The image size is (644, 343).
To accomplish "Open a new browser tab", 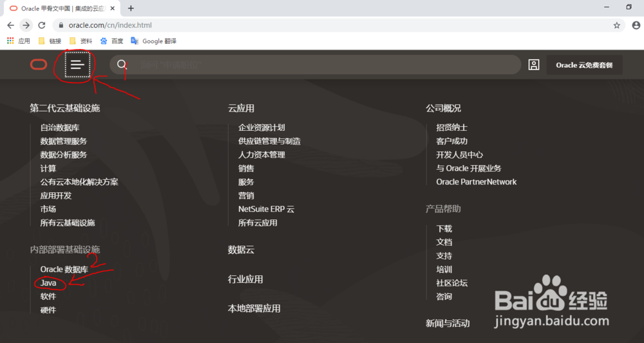I will (x=131, y=8).
